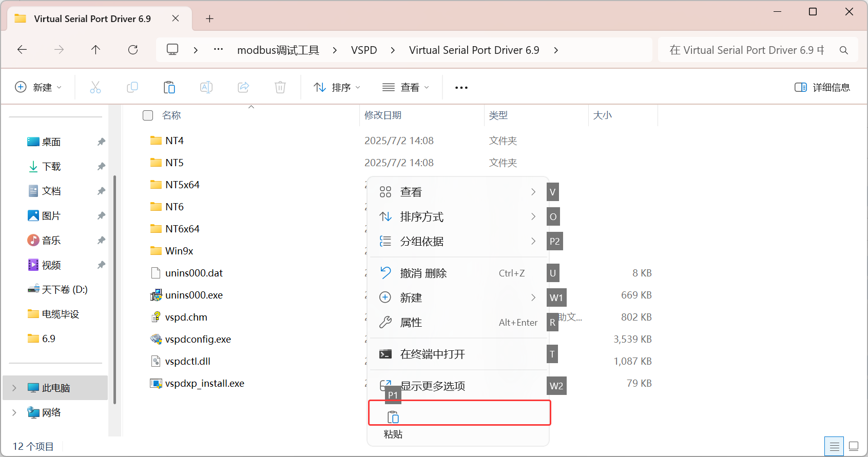Unpin Desktop (桌面) pin icon
Screen dimensions: 868x457
pyautogui.click(x=102, y=142)
